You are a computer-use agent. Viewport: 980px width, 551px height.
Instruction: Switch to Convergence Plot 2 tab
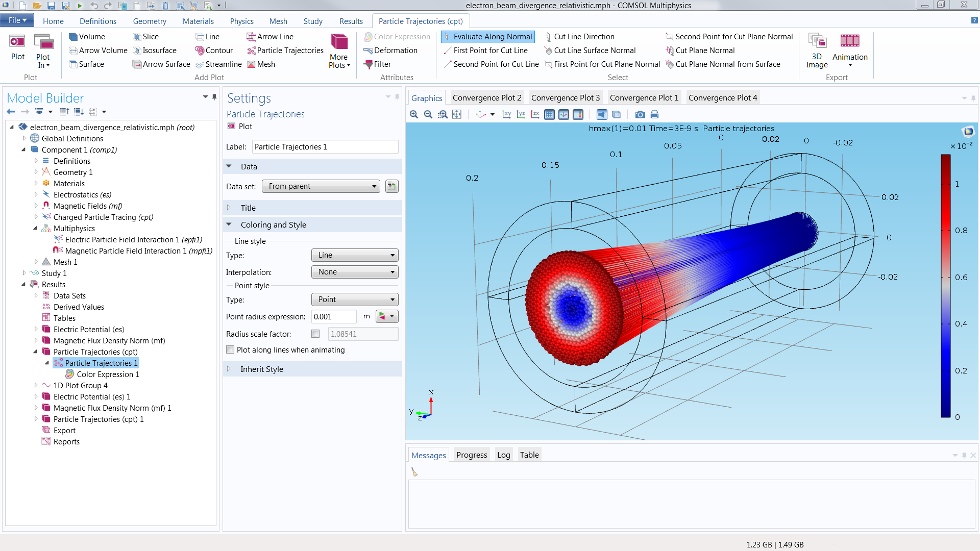(486, 97)
